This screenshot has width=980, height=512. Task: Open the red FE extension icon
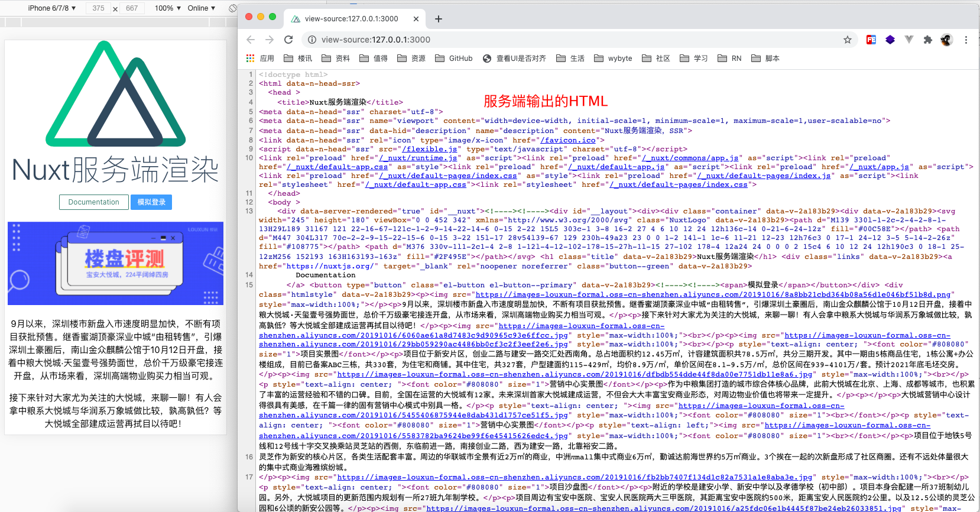coord(871,40)
